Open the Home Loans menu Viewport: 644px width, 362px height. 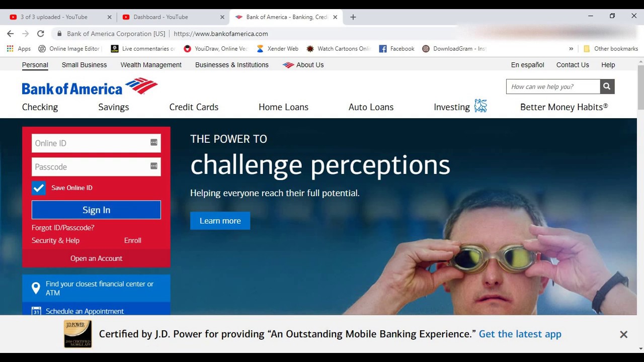click(283, 107)
